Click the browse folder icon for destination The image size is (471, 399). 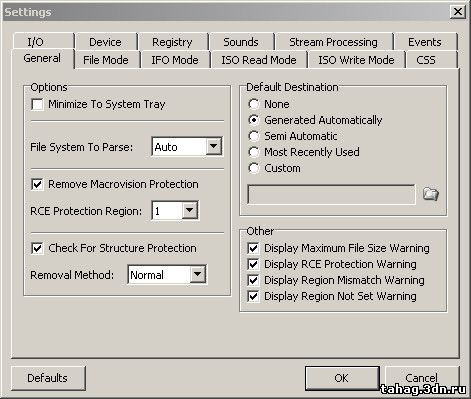431,194
